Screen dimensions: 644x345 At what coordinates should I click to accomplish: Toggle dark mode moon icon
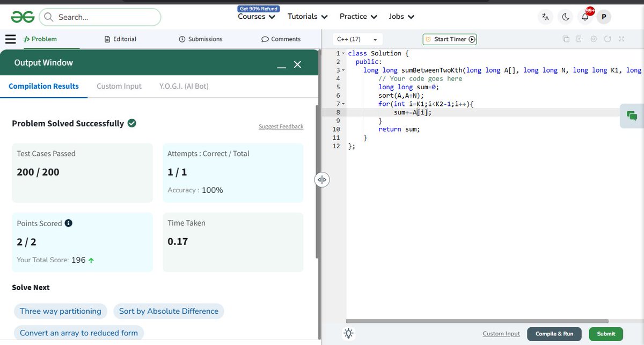click(x=566, y=17)
